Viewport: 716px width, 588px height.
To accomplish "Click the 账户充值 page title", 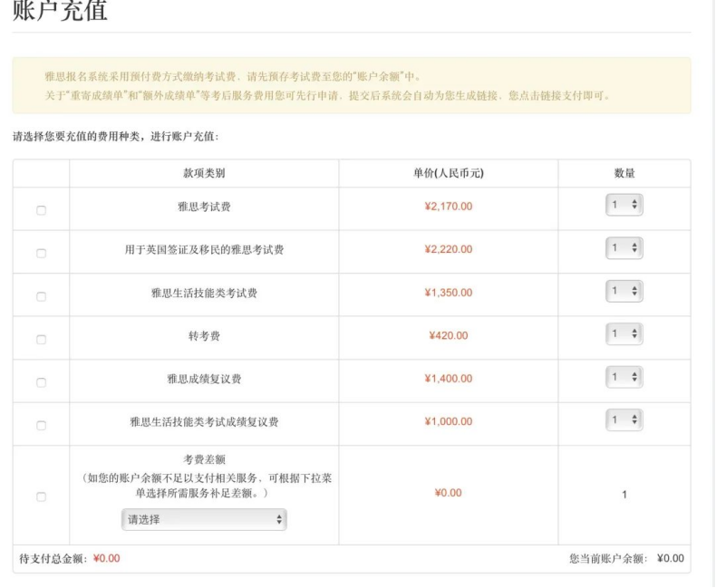I will [x=60, y=10].
